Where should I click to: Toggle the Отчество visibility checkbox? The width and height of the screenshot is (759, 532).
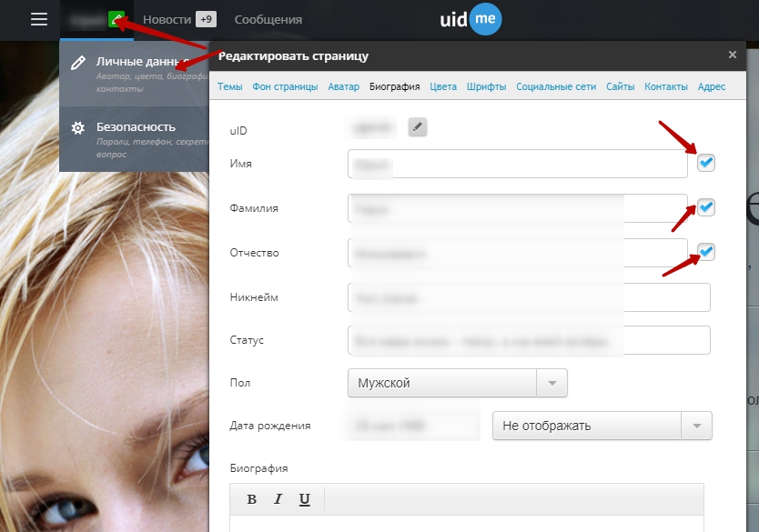(706, 252)
